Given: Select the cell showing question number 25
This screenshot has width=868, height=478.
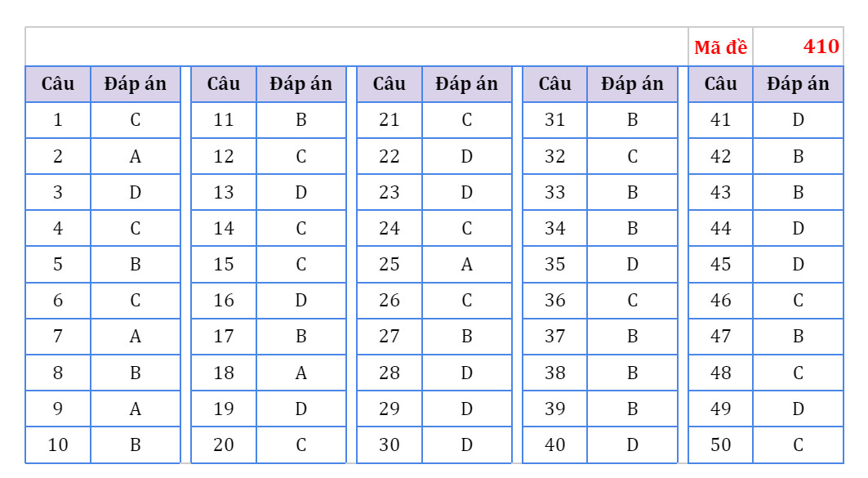Looking at the screenshot, I should (389, 264).
